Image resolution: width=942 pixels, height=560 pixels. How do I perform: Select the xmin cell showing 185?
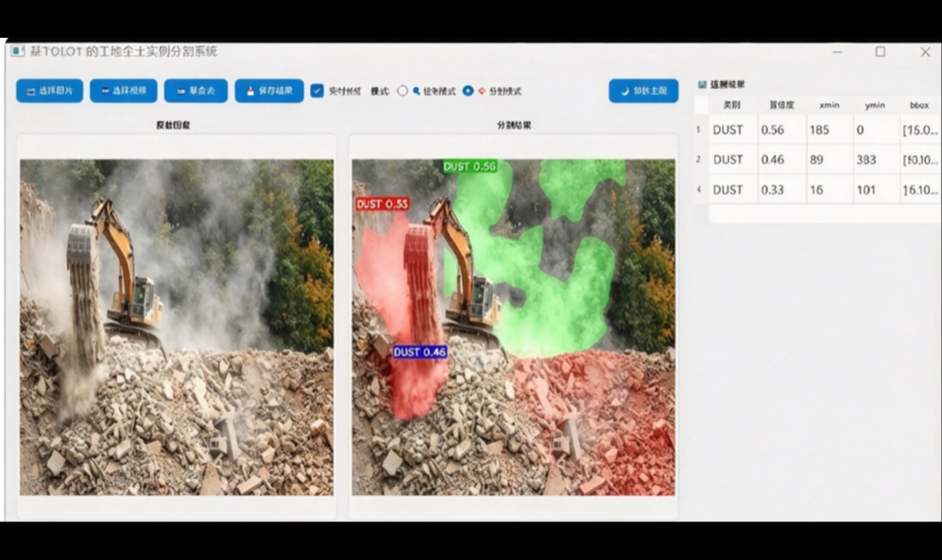[830, 129]
